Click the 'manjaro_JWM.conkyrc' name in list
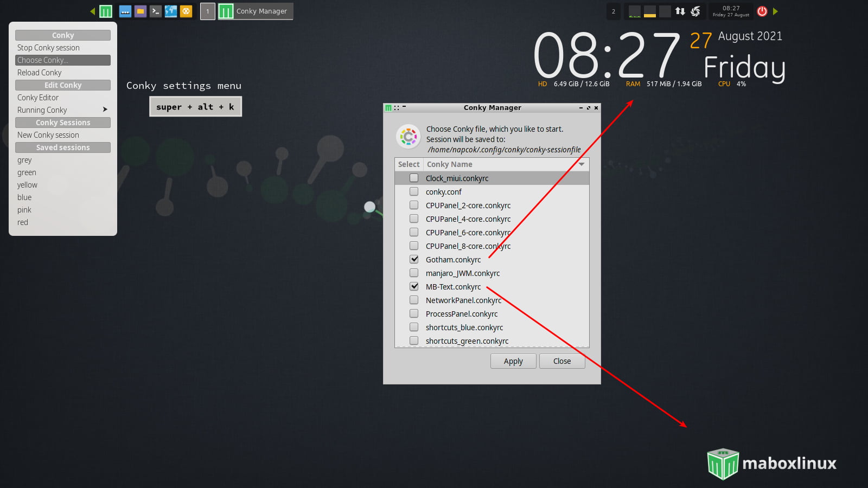This screenshot has width=868, height=488. (x=463, y=273)
